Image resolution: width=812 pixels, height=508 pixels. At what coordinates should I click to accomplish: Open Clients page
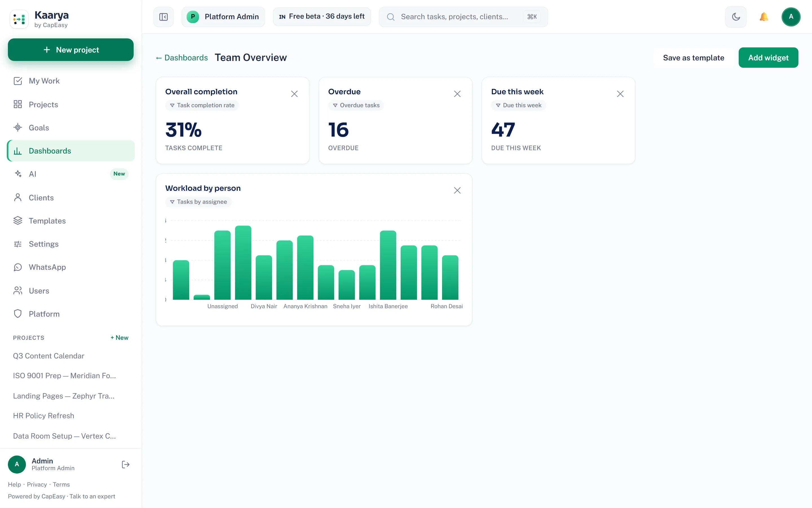(x=71, y=198)
